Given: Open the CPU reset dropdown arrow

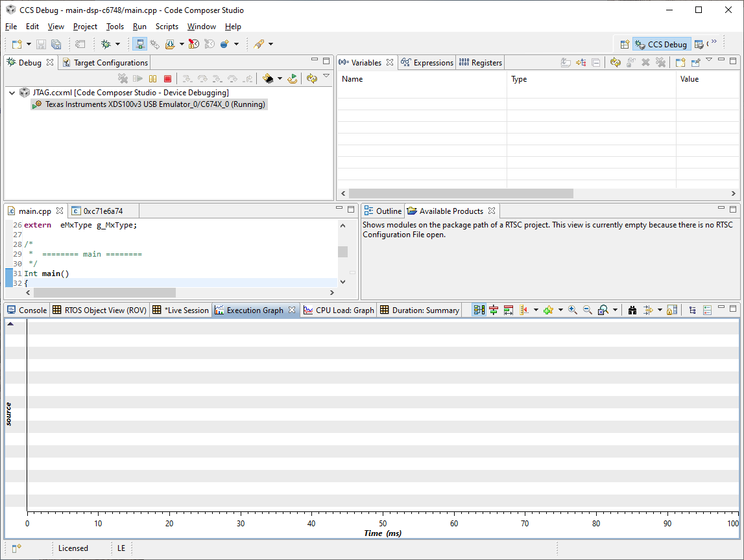Looking at the screenshot, I should [x=280, y=78].
